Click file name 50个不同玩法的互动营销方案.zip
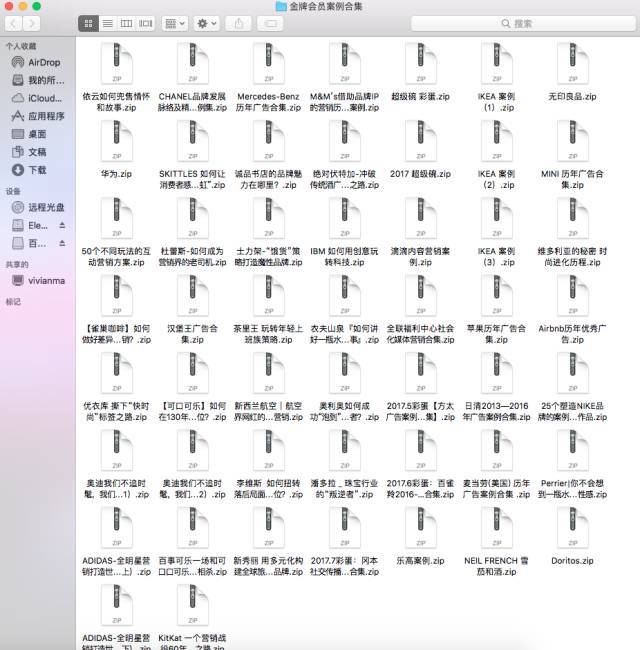Viewport: 640px width, 650px height. [x=116, y=257]
